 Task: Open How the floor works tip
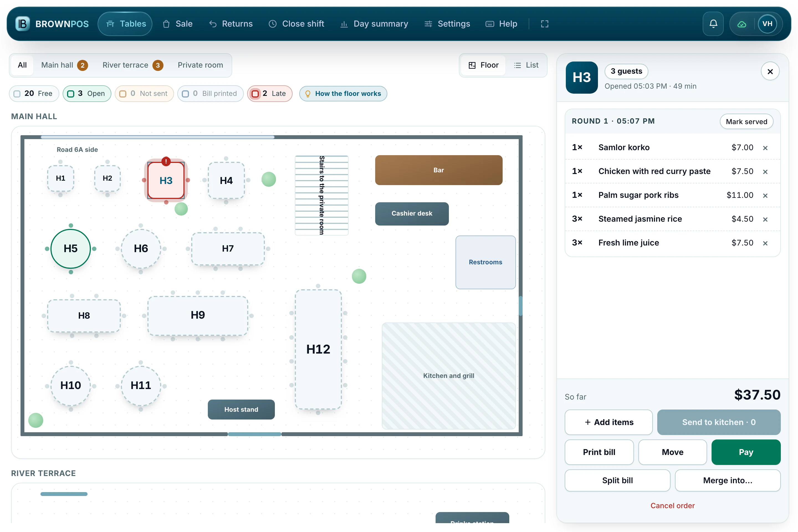click(343, 93)
